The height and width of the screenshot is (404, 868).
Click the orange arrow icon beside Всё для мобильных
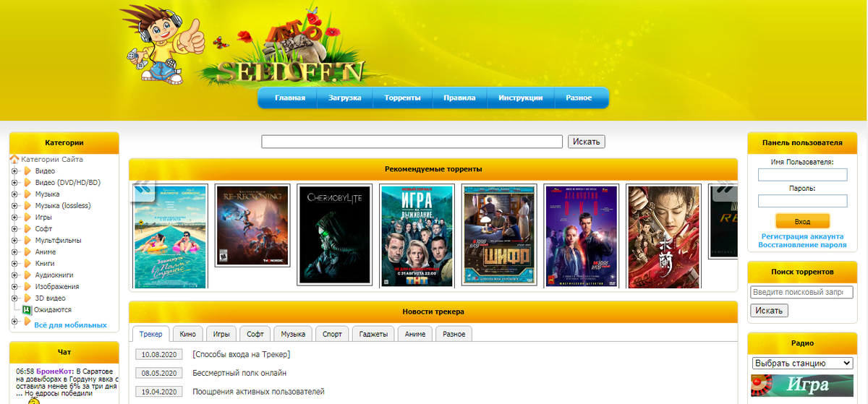(x=27, y=322)
